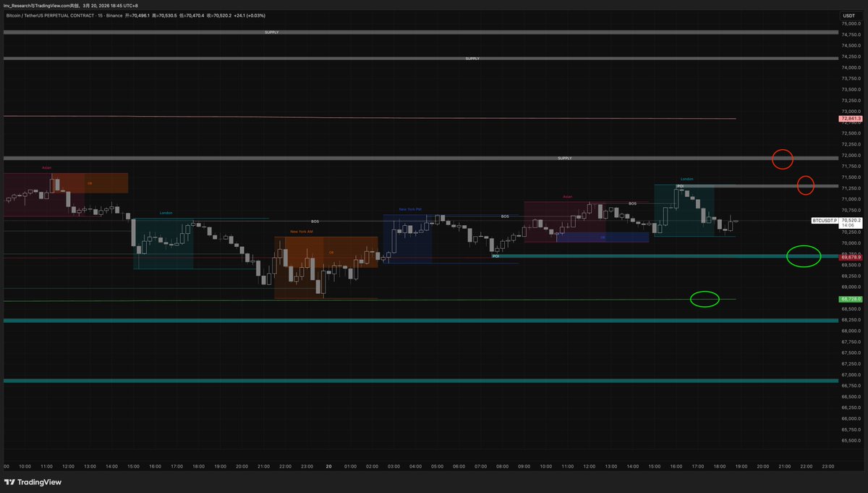Click the 75,000.0 price axis value

point(851,24)
